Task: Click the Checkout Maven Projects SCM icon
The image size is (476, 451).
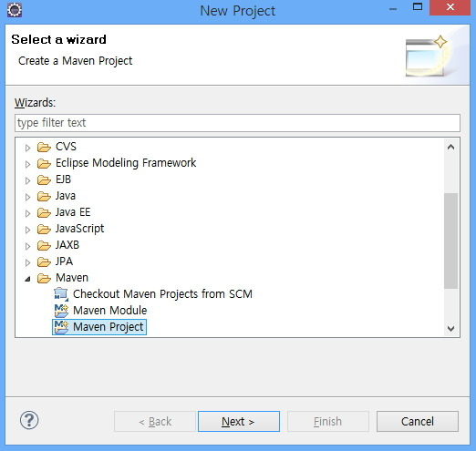Action: [x=61, y=294]
